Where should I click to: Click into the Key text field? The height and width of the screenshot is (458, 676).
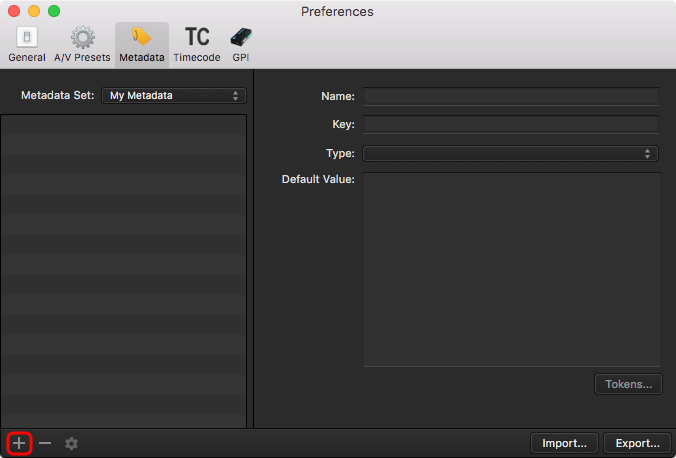point(511,124)
